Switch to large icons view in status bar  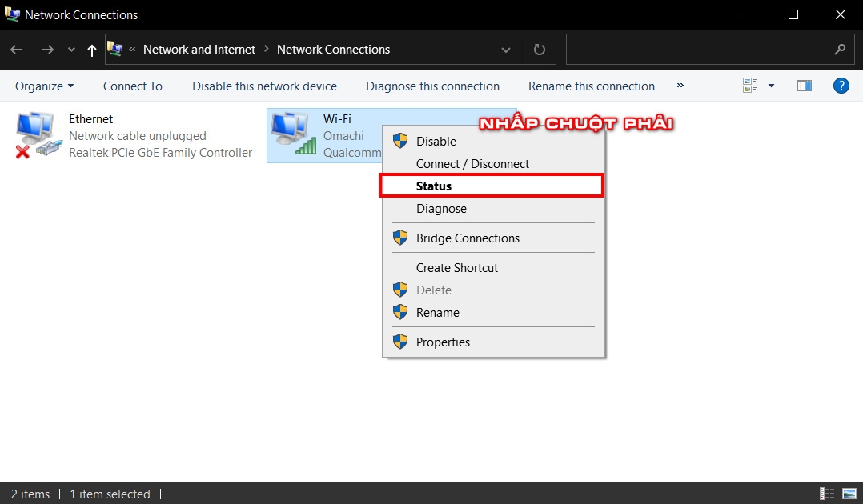[x=849, y=494]
